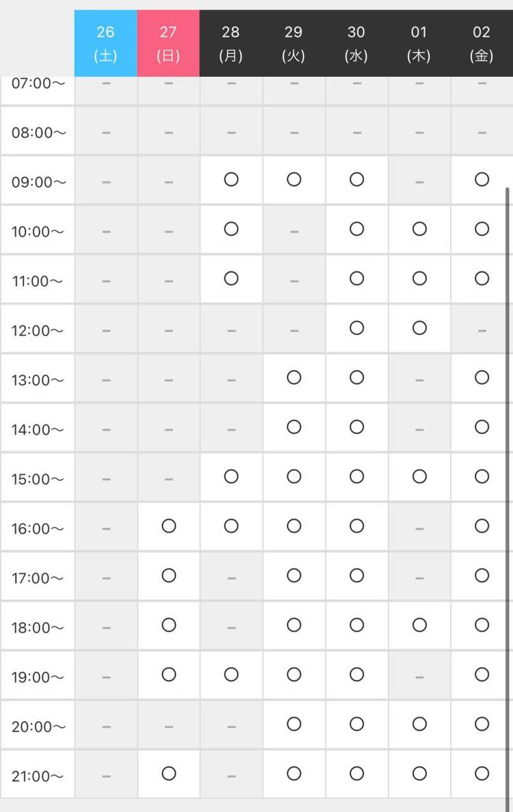Choose the 12:00 slot on Wednesday 30

[356, 328]
